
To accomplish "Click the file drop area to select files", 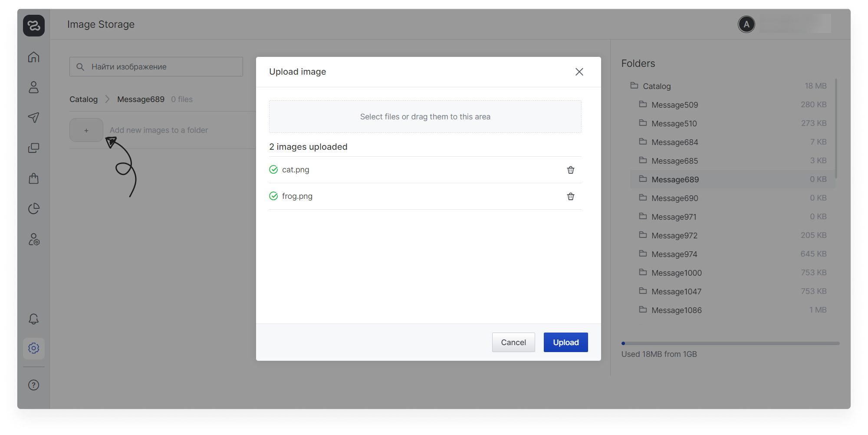I will click(425, 117).
